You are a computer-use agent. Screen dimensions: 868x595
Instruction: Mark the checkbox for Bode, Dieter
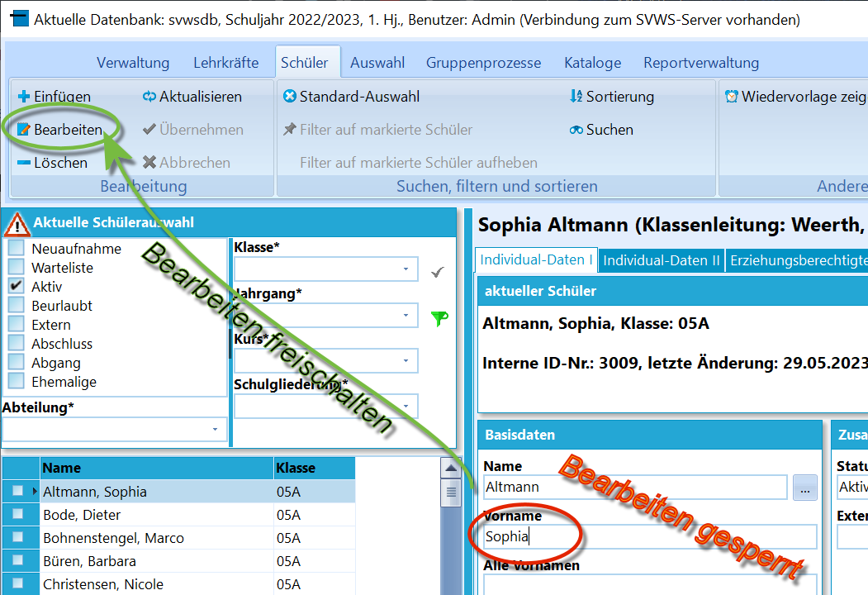point(17,513)
